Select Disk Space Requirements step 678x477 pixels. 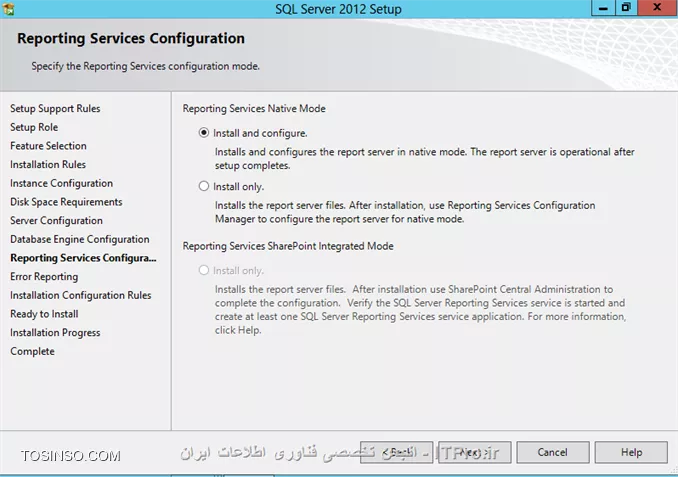tap(66, 202)
